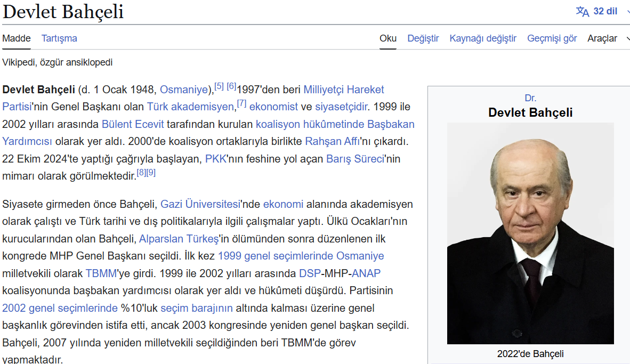Open the infobox portrait photo of Bahçeli
The height and width of the screenshot is (364, 630).
pyautogui.click(x=530, y=233)
